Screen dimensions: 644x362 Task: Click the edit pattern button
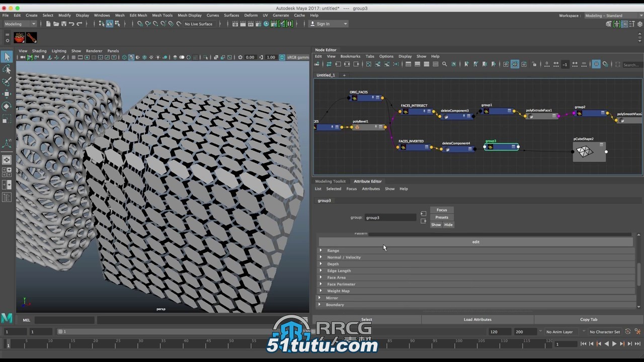(475, 242)
